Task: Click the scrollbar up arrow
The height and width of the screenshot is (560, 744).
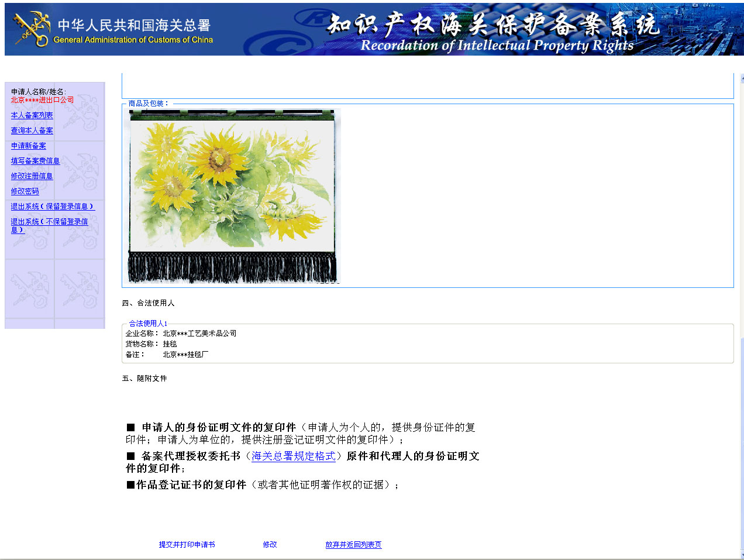Action: (x=741, y=78)
